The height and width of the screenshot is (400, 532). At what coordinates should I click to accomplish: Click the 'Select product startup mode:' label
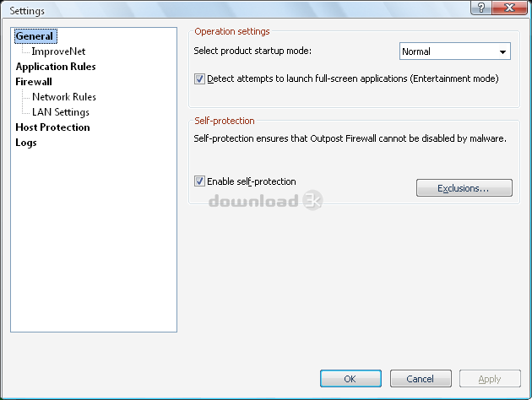click(252, 51)
